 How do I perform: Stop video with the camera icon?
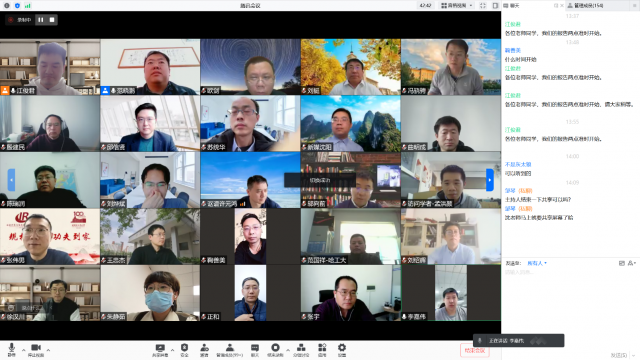[36, 348]
